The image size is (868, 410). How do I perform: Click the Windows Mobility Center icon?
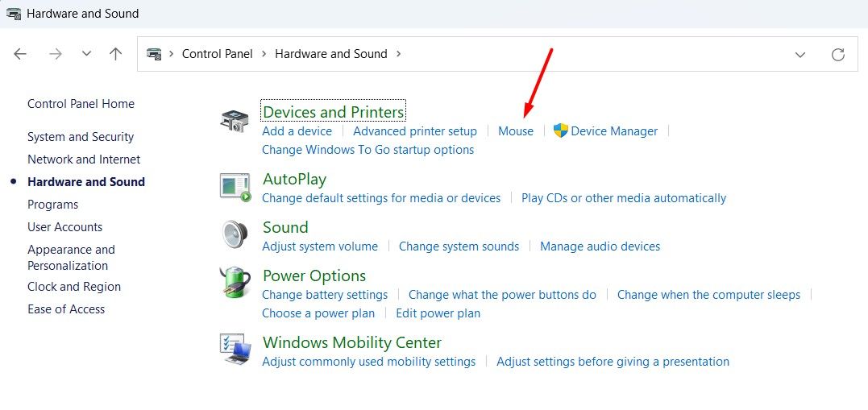click(x=235, y=350)
